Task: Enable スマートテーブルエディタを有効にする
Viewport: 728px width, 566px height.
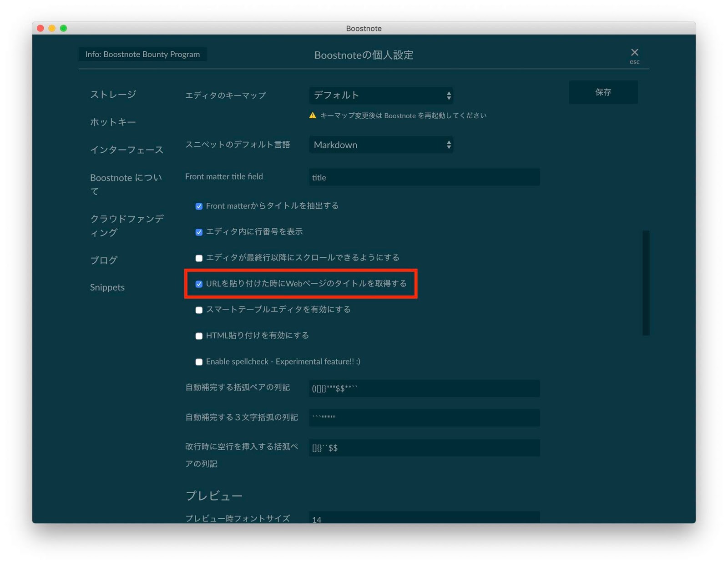Action: tap(199, 310)
